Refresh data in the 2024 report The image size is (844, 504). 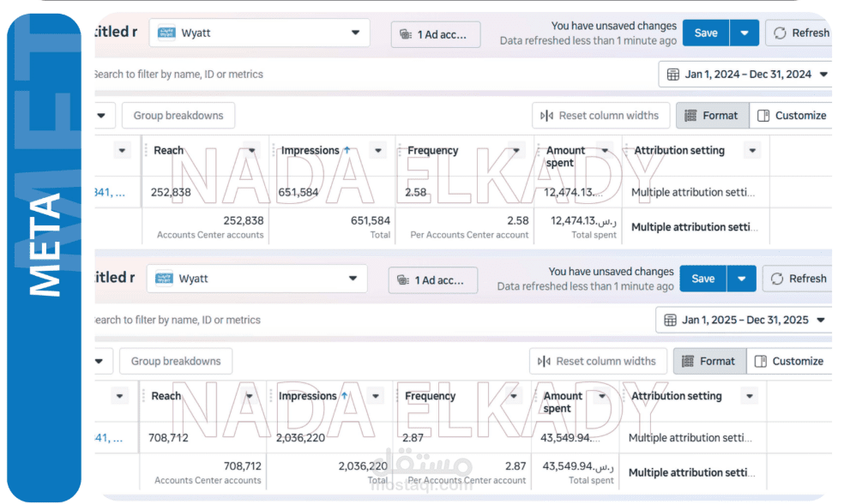click(x=801, y=33)
